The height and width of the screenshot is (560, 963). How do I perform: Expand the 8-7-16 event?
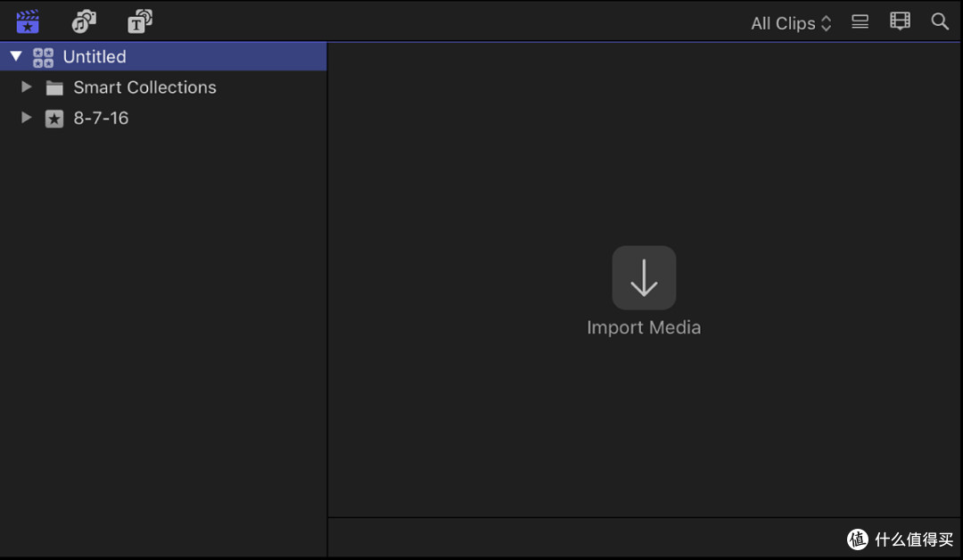[27, 118]
